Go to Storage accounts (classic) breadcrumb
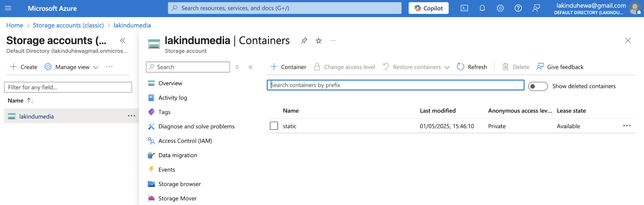Image resolution: width=644 pixels, height=205 pixels. (x=68, y=25)
